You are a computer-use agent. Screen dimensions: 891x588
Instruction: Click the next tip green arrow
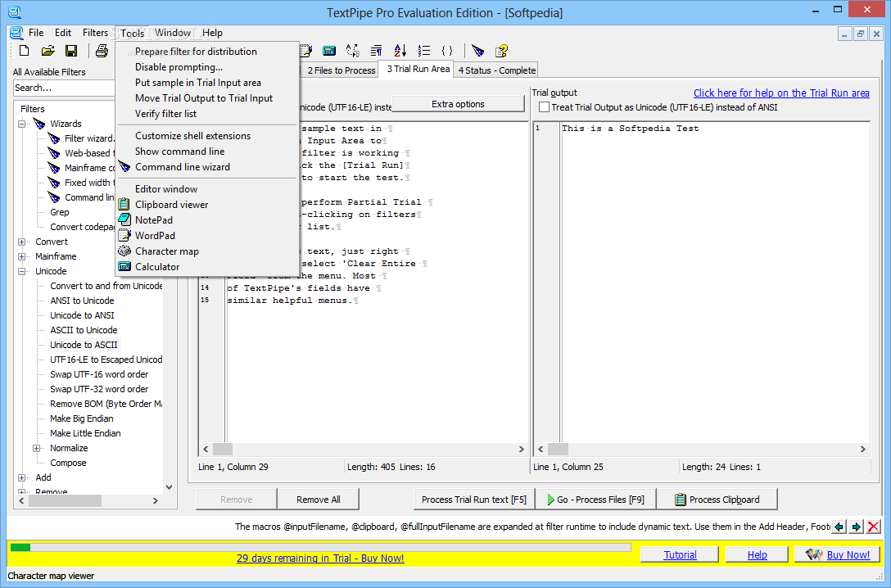click(857, 527)
